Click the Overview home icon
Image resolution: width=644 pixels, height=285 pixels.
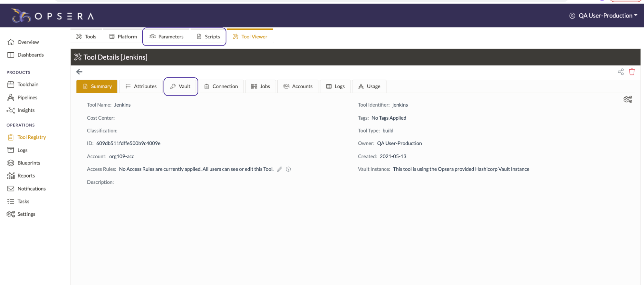[x=11, y=42]
